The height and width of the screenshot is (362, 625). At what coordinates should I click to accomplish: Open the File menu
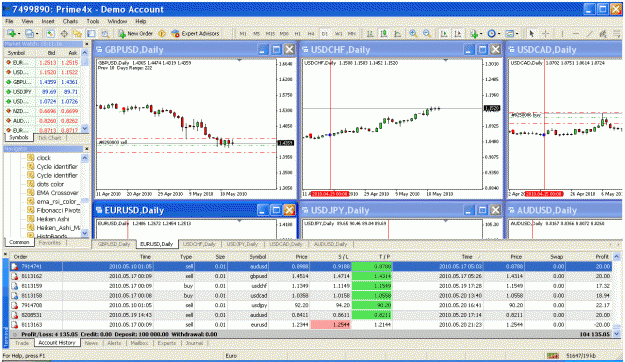(x=9, y=21)
